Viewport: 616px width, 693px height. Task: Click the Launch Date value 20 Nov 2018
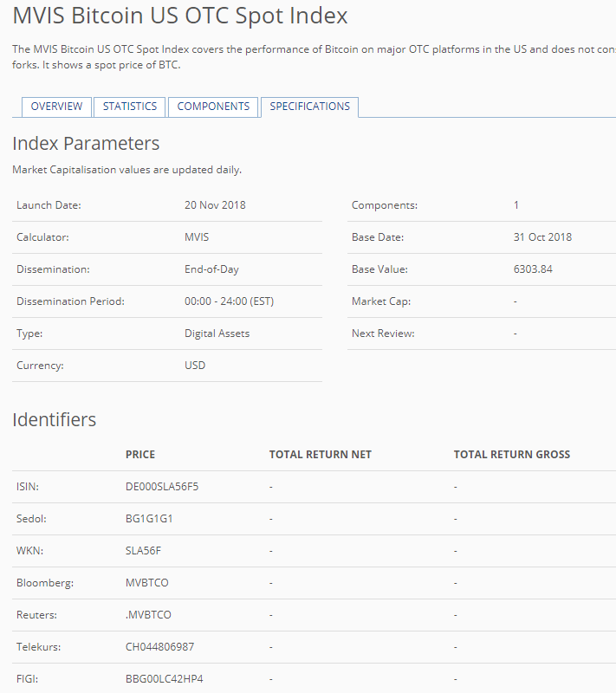tap(215, 205)
